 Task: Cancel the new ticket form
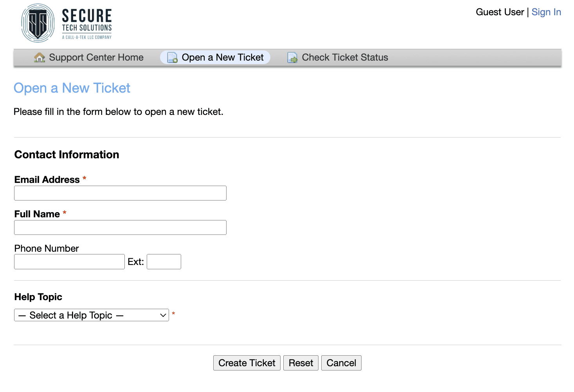pyautogui.click(x=341, y=363)
